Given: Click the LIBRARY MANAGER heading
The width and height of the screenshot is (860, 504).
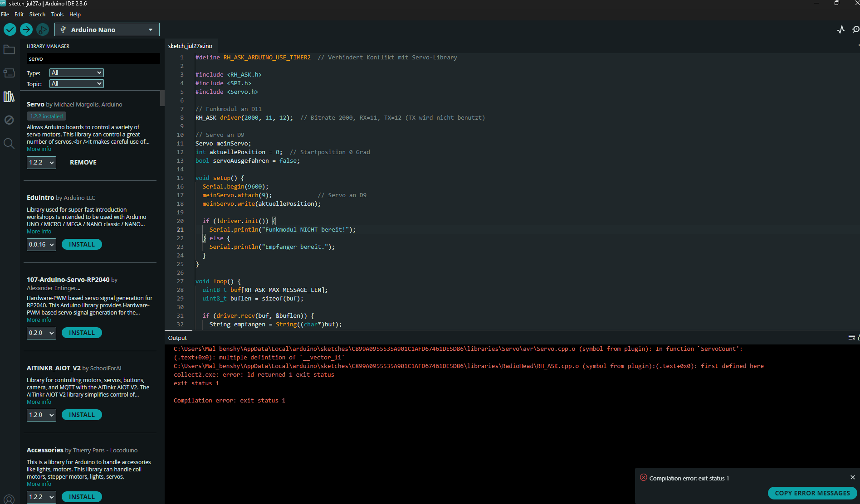Looking at the screenshot, I should 48,46.
